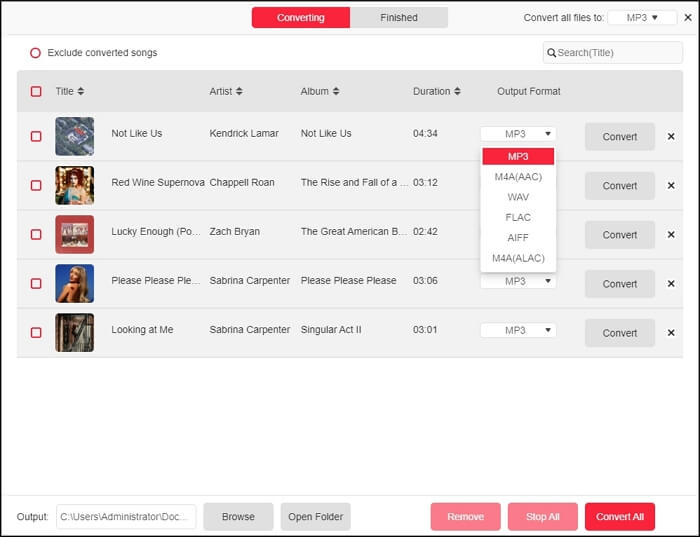Image resolution: width=700 pixels, height=537 pixels.
Task: Open Lucky Enough album artwork
Action: point(75,235)
